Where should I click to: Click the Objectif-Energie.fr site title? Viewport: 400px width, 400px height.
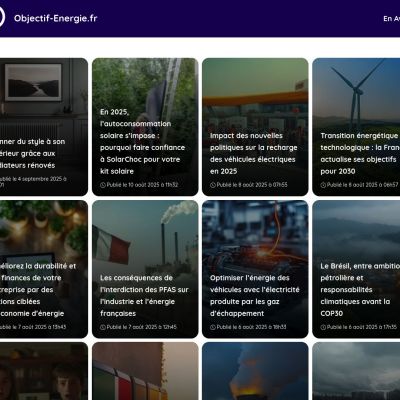point(55,18)
